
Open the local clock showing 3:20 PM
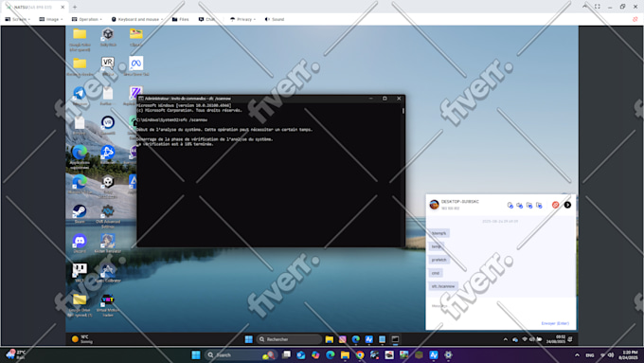630,354
